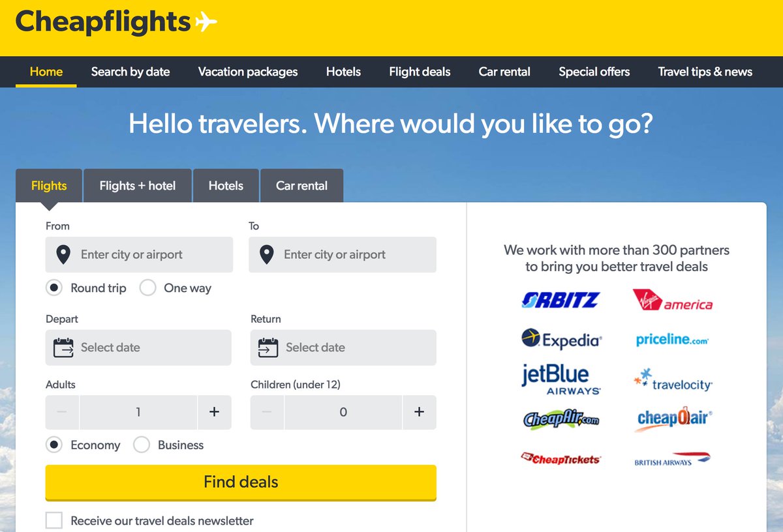Open Vacation packages in navigation bar
Image resolution: width=783 pixels, height=532 pixels.
248,72
